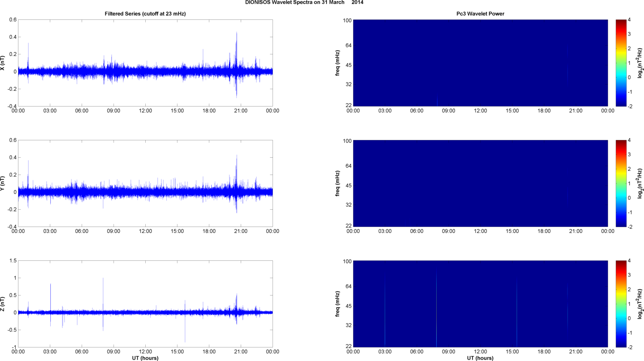Click inside the Y component filtered series plot
Image resolution: width=644 pixels, height=361 pixels.
[x=145, y=183]
